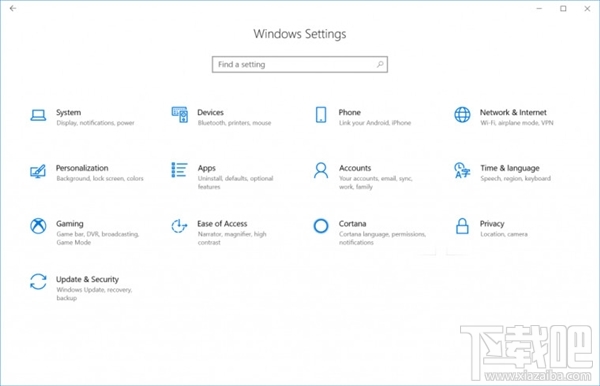Click the Apps category title

[x=207, y=168]
